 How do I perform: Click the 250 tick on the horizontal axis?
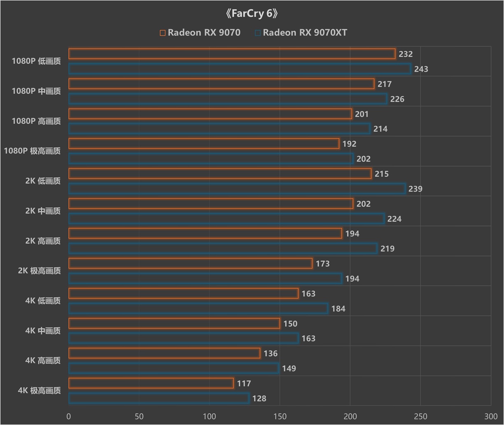421,416
